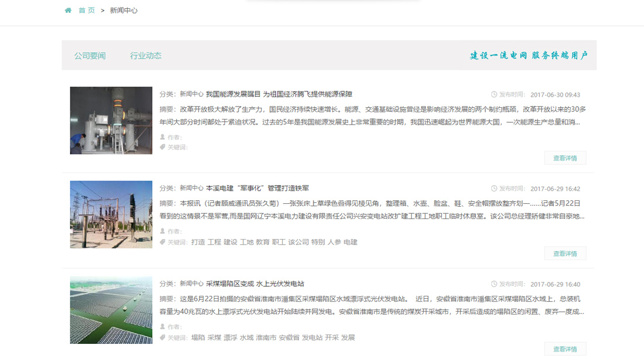
Task: Click the author icon of the 我国能源发展瞩目 article
Action: pyautogui.click(x=163, y=137)
